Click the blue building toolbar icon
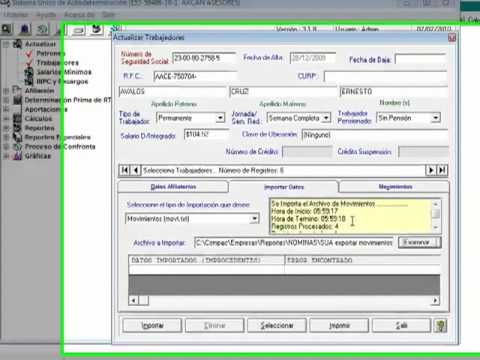480x360 pixels. (x=24, y=29)
